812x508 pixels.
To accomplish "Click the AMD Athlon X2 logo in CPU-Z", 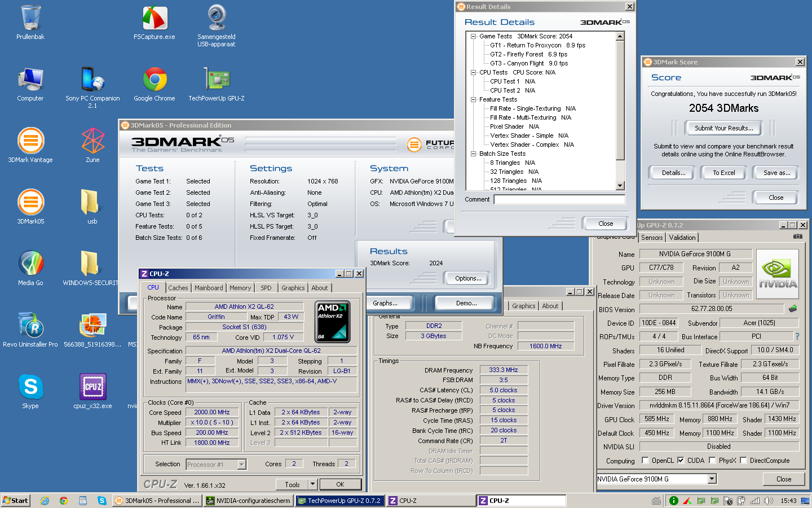I will pos(332,322).
